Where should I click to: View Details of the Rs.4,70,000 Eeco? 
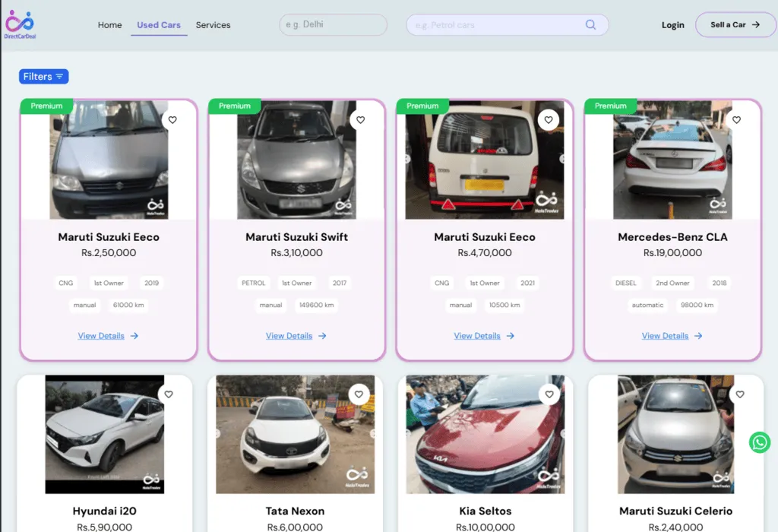[x=484, y=336]
